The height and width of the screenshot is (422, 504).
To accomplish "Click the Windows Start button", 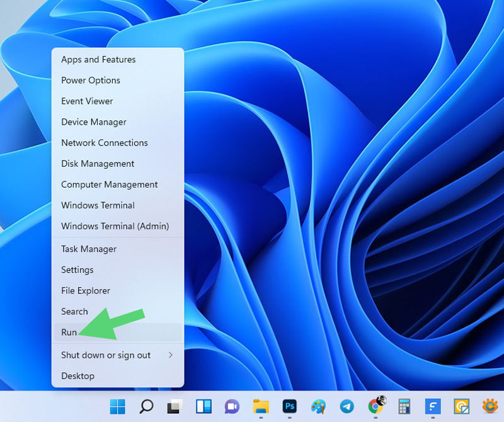I will (x=117, y=406).
